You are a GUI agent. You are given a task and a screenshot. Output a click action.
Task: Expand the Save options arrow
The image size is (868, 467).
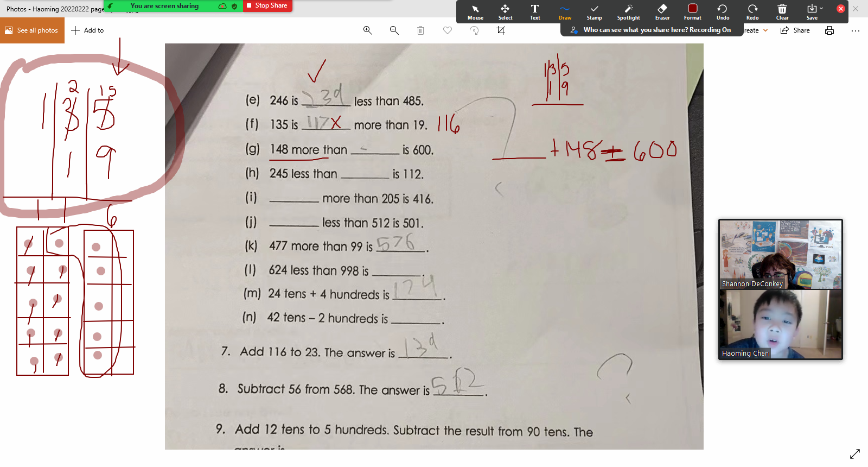(x=821, y=8)
